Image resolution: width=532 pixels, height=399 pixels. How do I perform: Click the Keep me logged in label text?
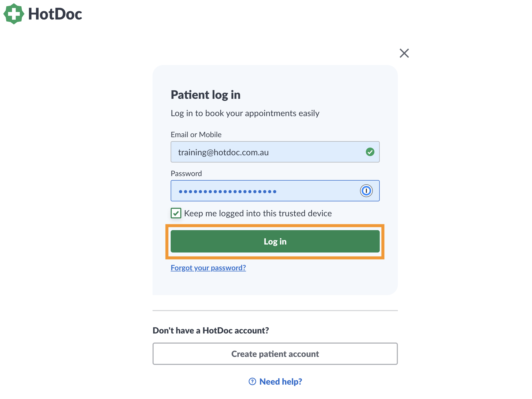pos(258,213)
